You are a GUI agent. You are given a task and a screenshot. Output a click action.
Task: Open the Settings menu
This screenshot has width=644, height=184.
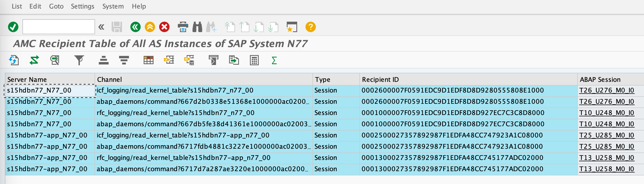(x=83, y=6)
